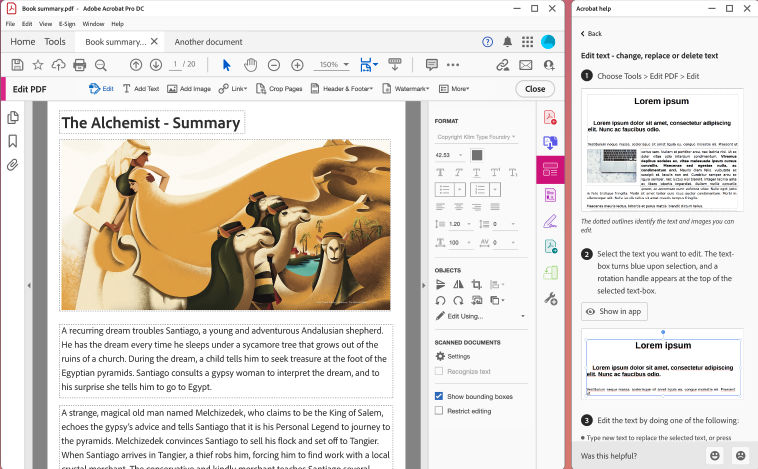Click the text color swatch
The height and width of the screenshot is (469, 758).
coord(477,155)
